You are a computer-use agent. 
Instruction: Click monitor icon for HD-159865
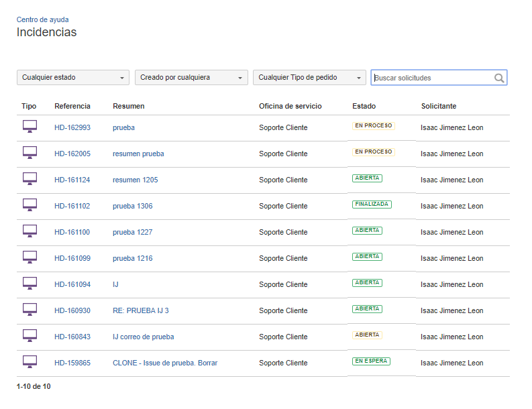click(30, 361)
